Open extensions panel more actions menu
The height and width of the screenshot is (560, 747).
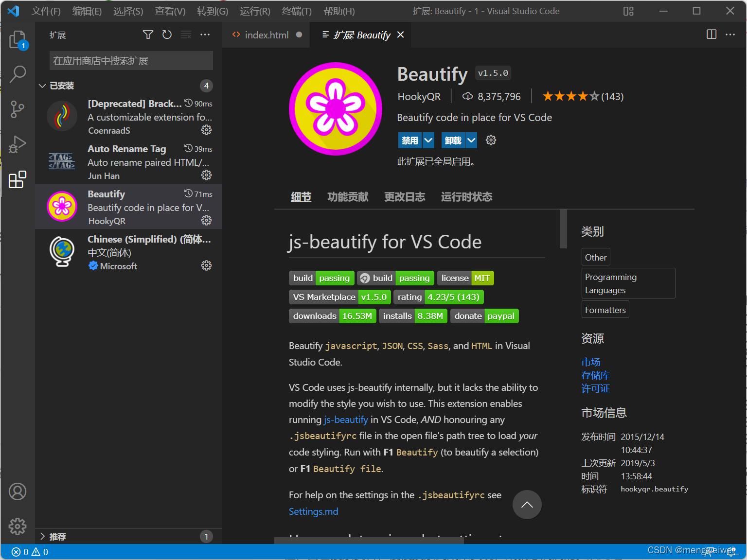click(205, 35)
